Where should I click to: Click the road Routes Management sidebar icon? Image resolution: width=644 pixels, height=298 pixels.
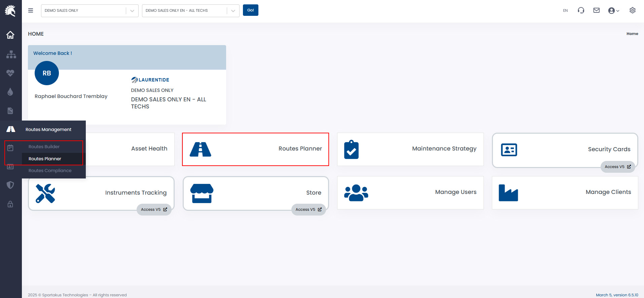[11, 129]
